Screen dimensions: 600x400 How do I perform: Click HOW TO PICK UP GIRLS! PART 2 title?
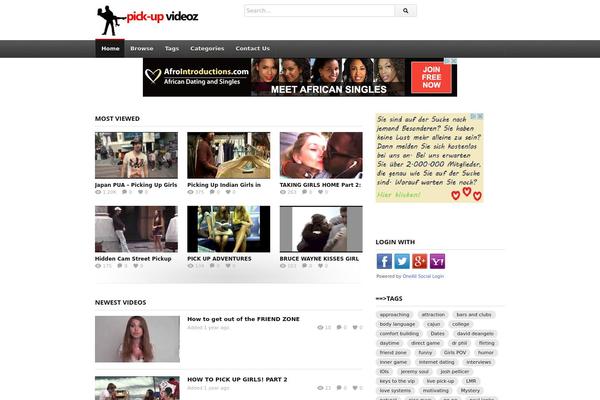coord(237,379)
